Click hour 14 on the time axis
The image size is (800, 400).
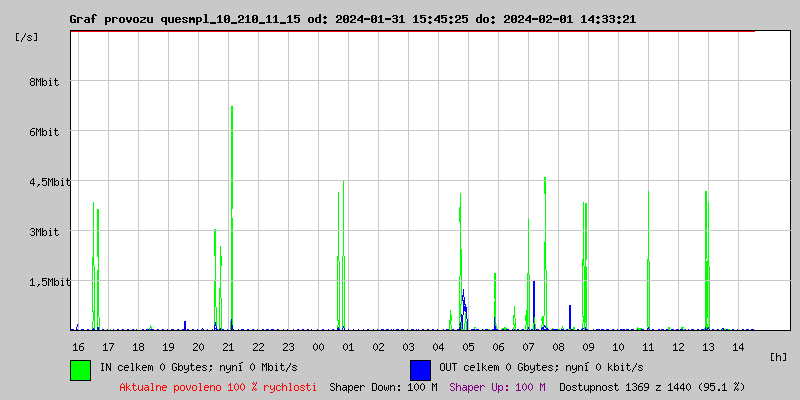(x=738, y=346)
